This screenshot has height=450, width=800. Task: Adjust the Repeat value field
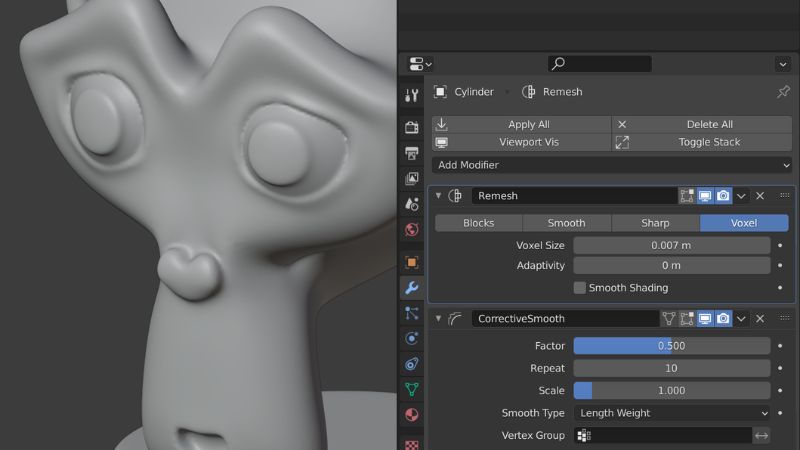coord(672,368)
